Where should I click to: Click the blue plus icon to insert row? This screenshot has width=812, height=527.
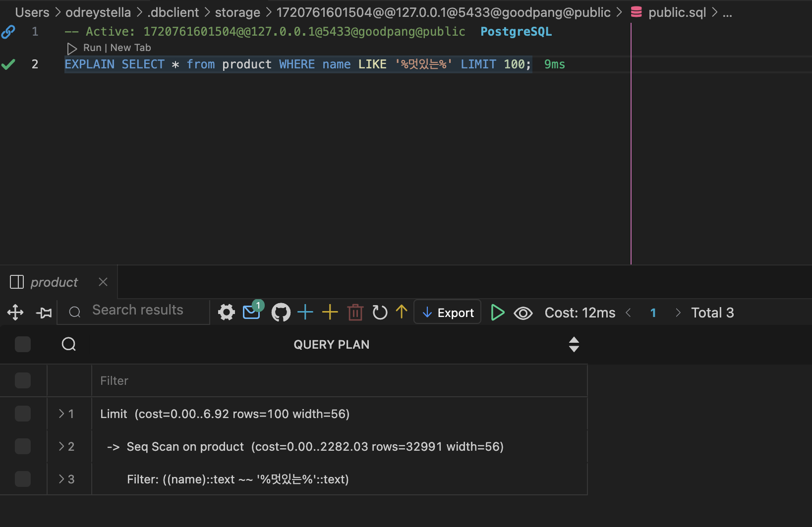click(305, 312)
